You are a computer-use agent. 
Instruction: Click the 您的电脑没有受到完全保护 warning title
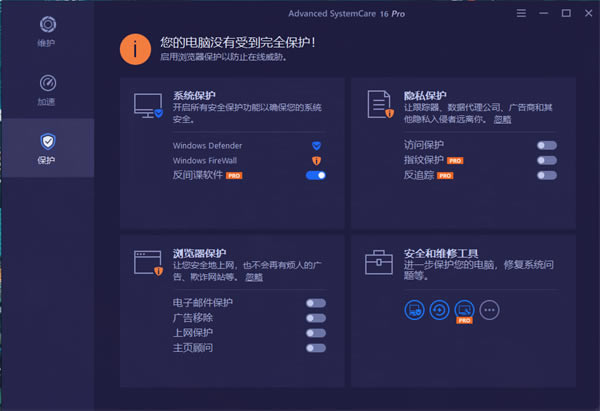pyautogui.click(x=237, y=42)
